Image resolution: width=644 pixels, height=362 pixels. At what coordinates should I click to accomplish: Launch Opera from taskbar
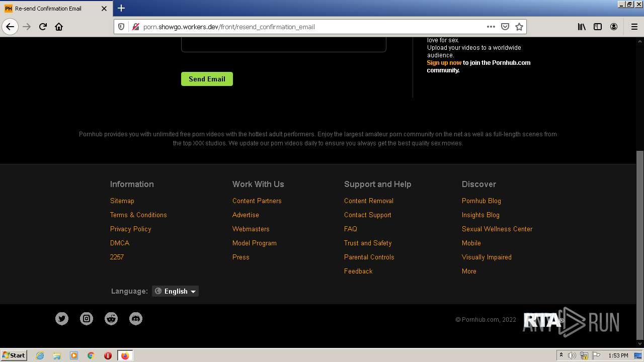click(108, 355)
